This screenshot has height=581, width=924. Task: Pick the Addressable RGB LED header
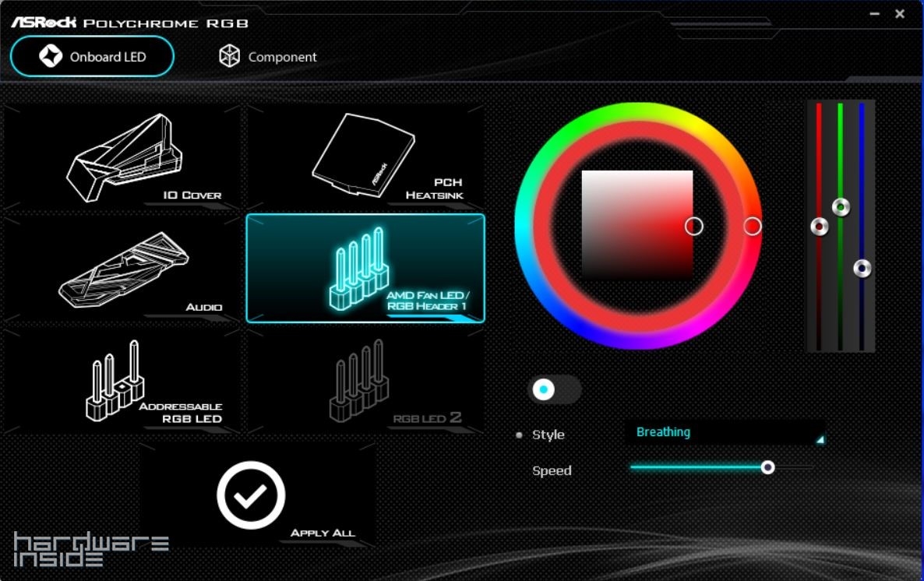123,382
